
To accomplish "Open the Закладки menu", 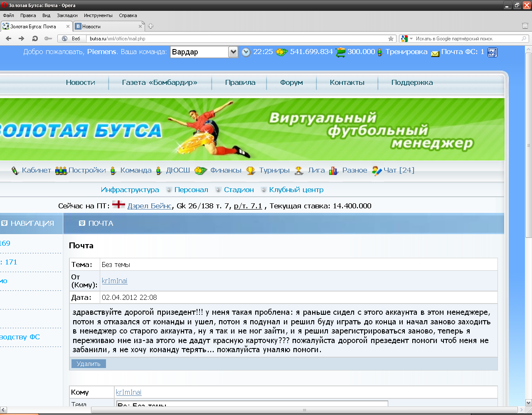I will coord(67,15).
